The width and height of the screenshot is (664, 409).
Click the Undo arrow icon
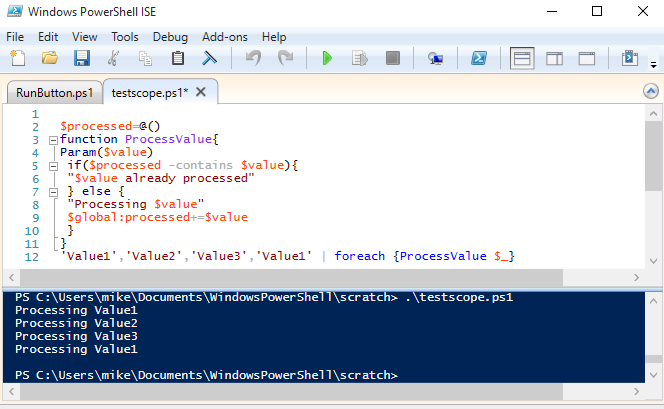pyautogui.click(x=253, y=58)
